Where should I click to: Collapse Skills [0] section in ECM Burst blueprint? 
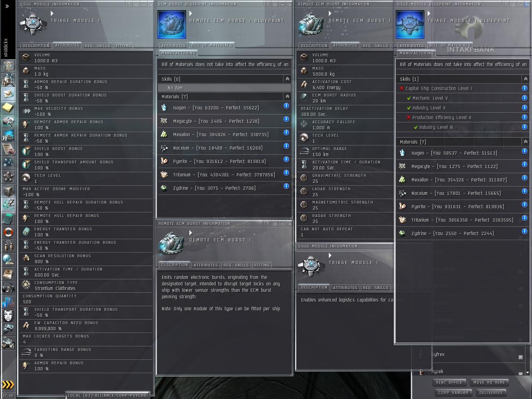(x=287, y=79)
